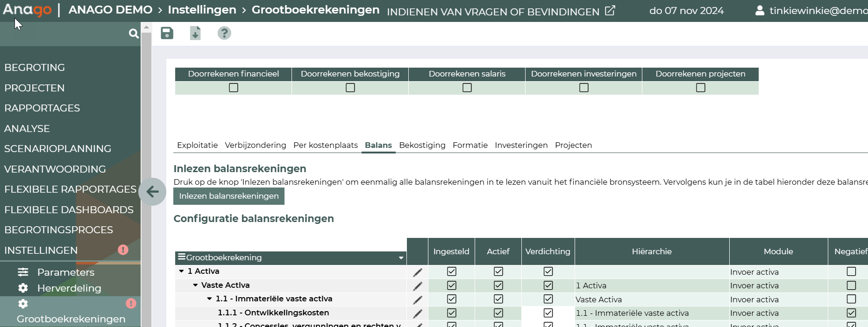Click the Parameters sliders icon
Screen dimensions: 868x327
pyautogui.click(x=23, y=272)
